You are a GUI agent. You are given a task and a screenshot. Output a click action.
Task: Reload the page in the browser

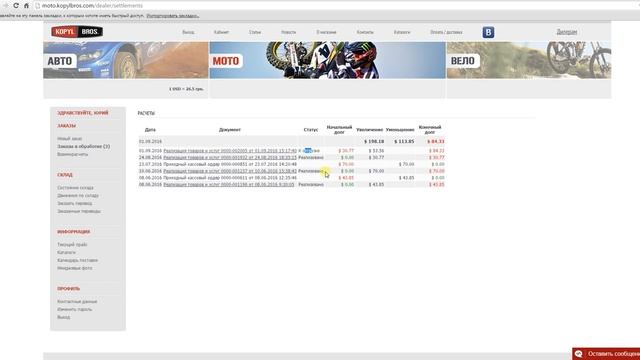coord(16,6)
